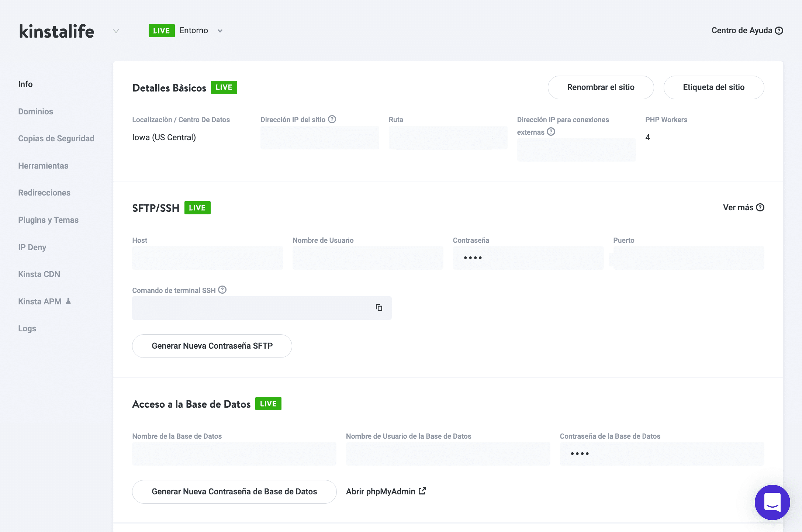Select the Info sidebar item
This screenshot has width=802, height=532.
pos(25,84)
